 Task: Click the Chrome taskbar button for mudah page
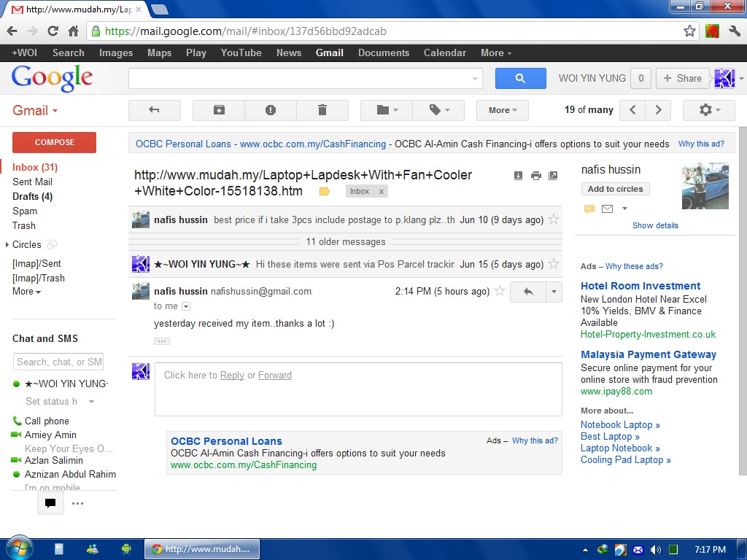pyautogui.click(x=202, y=549)
